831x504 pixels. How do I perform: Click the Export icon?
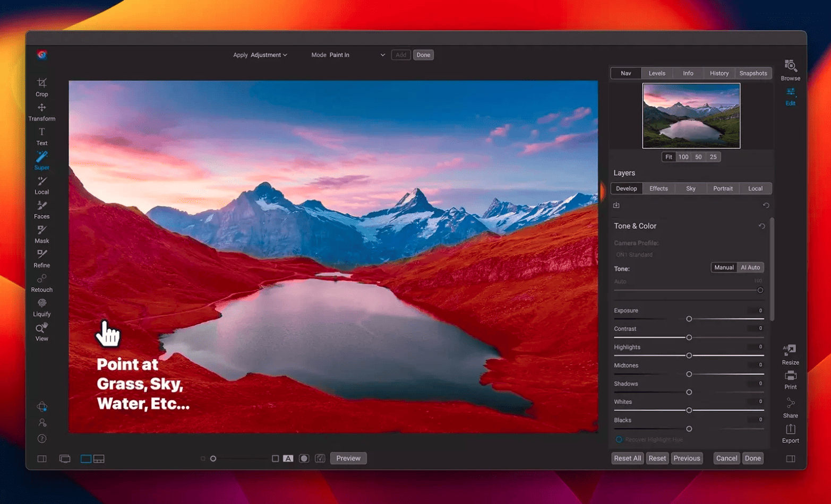click(791, 433)
